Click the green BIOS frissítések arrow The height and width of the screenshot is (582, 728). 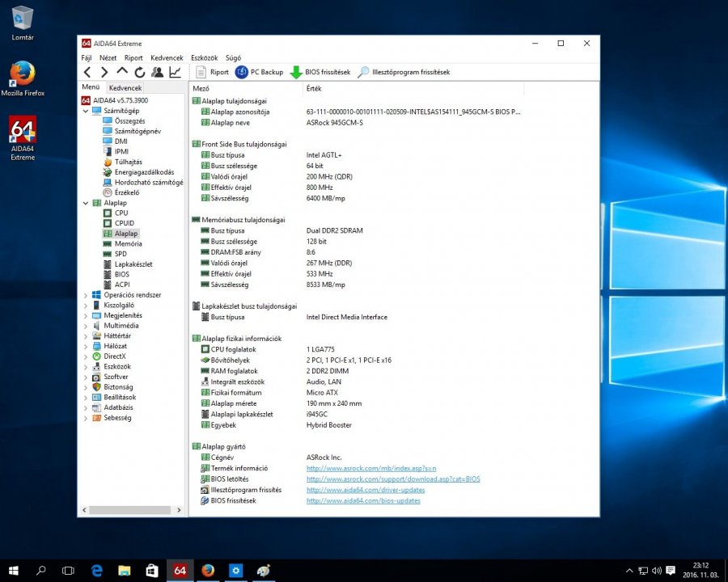(x=296, y=72)
